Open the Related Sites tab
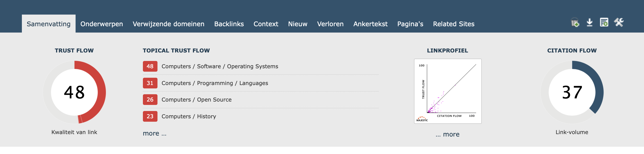The image size is (644, 154). coord(453,24)
